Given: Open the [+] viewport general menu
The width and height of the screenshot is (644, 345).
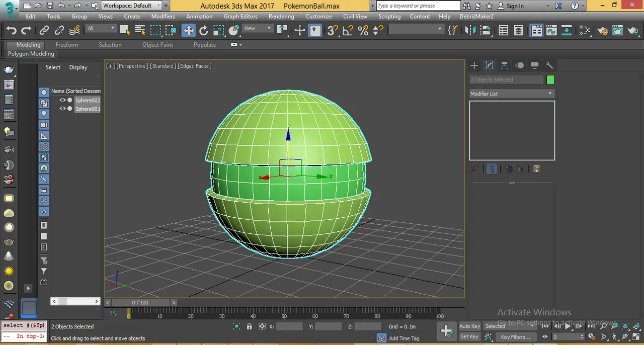Looking at the screenshot, I should tap(110, 66).
